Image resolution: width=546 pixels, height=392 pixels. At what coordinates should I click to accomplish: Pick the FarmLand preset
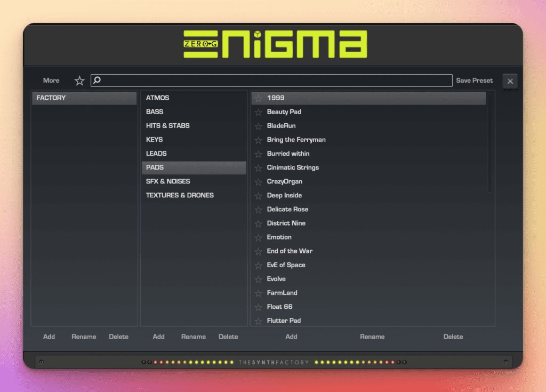click(369, 293)
